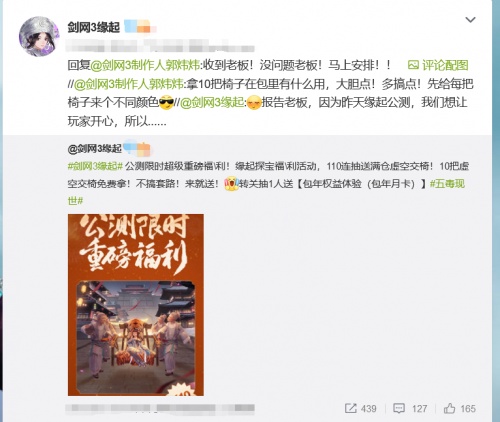Viewport: 500px width, 422px height.
Task: Open the 评论配图 comment image link
Action: (445, 65)
